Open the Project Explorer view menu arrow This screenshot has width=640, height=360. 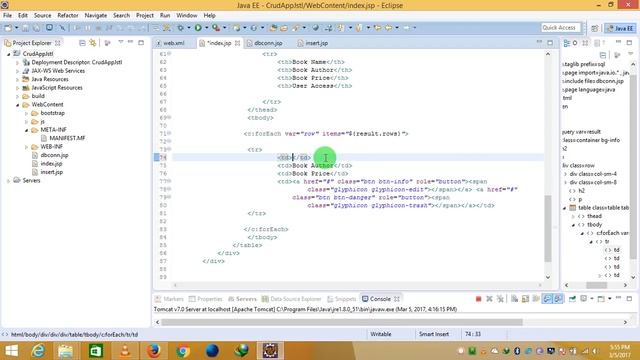click(x=121, y=42)
